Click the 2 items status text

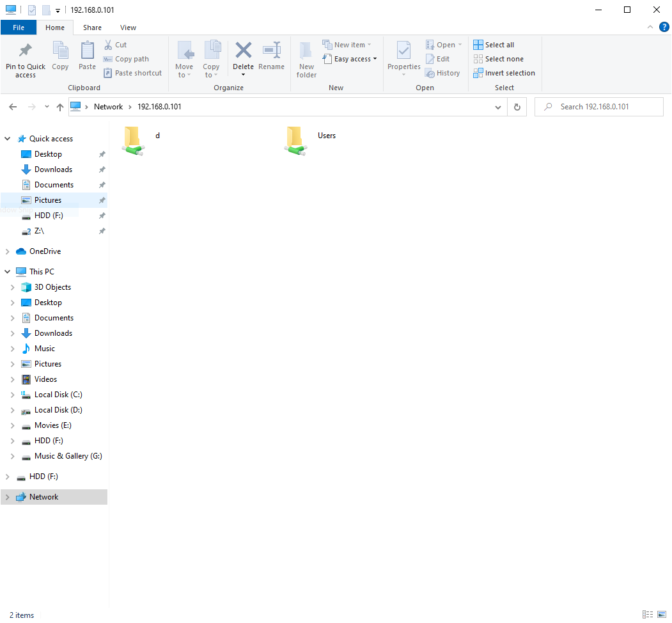pos(22,615)
